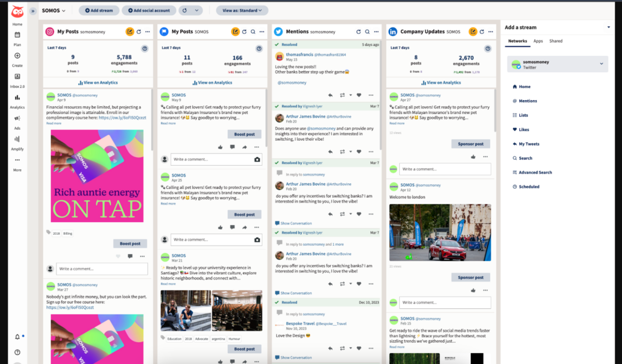The width and height of the screenshot is (622, 364).
Task: Sponsor the Welcome to london post
Action: coord(471,277)
